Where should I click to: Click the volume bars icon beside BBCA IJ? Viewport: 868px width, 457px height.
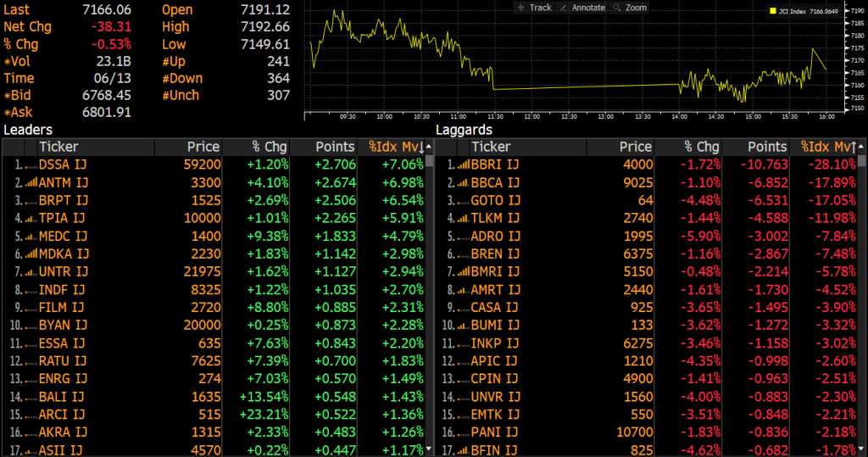(x=464, y=182)
